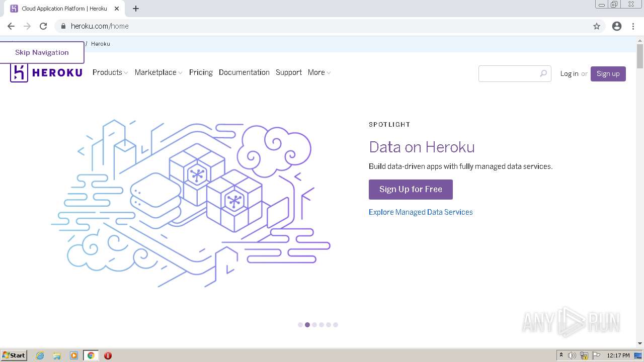Click the scrollbar down arrow
The image size is (644, 362).
coord(639,343)
